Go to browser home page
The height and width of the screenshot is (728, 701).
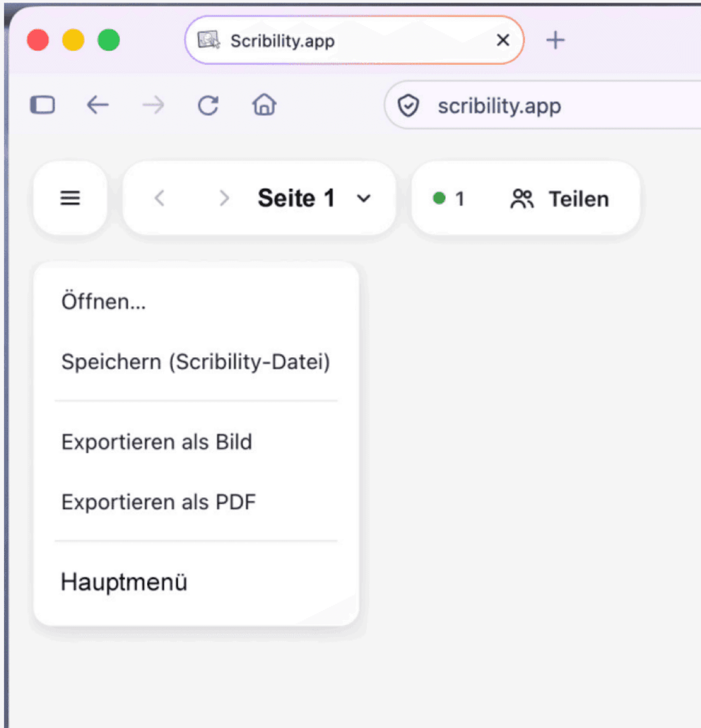tap(264, 105)
